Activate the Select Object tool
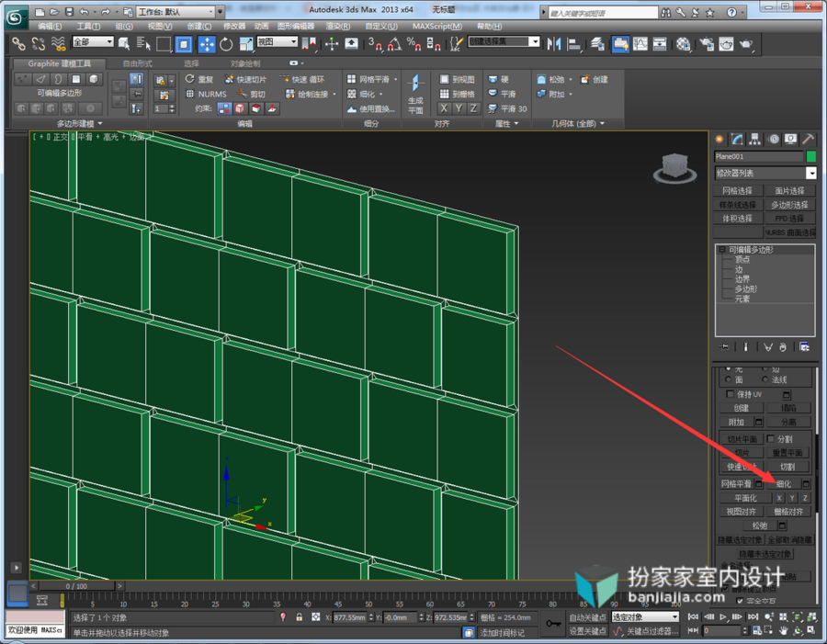 point(124,44)
